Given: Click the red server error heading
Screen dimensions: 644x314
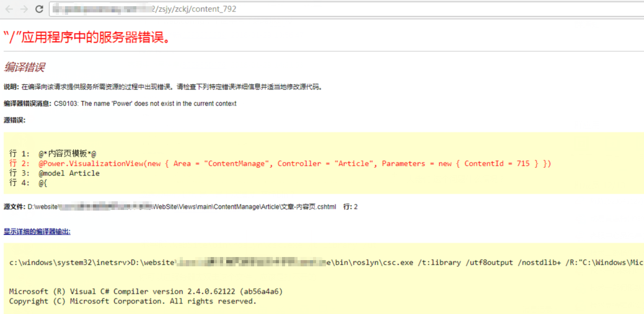Looking at the screenshot, I should tap(87, 37).
